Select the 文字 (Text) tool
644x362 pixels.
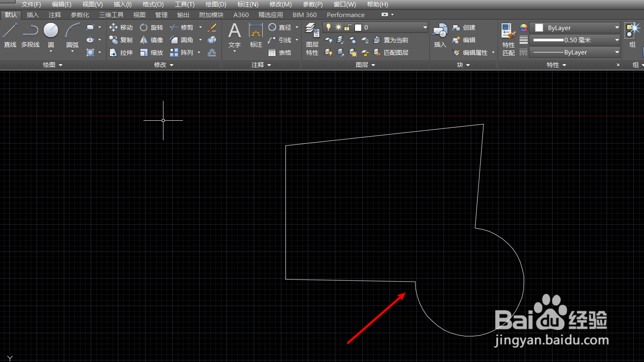tap(235, 36)
